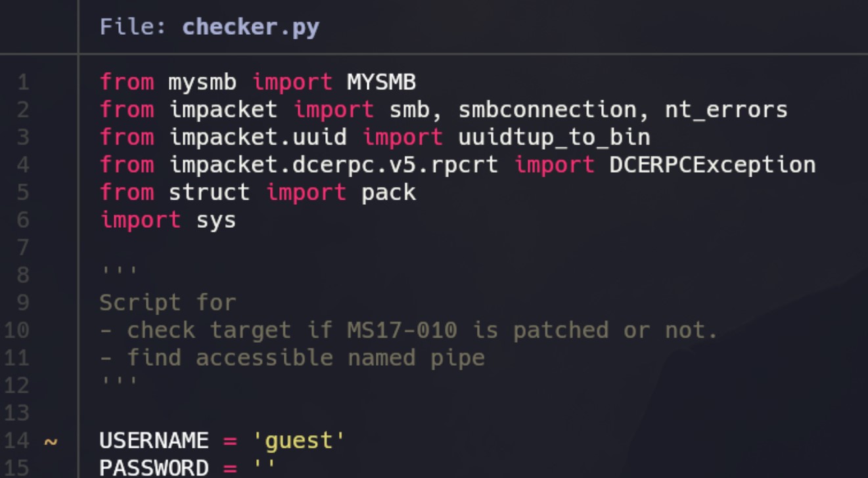
Task: Click line number 1 in the gutter
Action: [x=24, y=83]
